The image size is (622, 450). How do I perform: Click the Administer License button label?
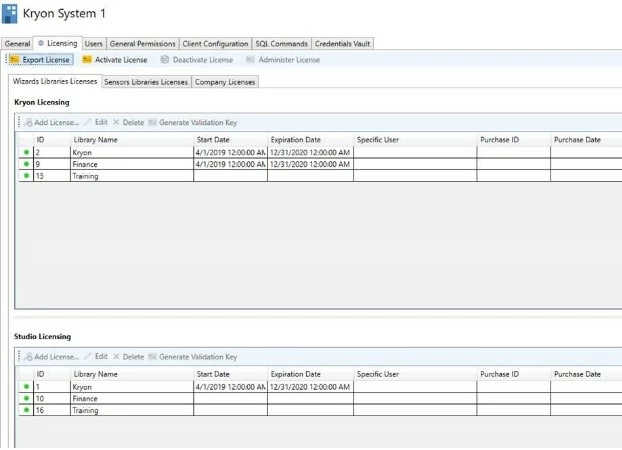point(289,60)
